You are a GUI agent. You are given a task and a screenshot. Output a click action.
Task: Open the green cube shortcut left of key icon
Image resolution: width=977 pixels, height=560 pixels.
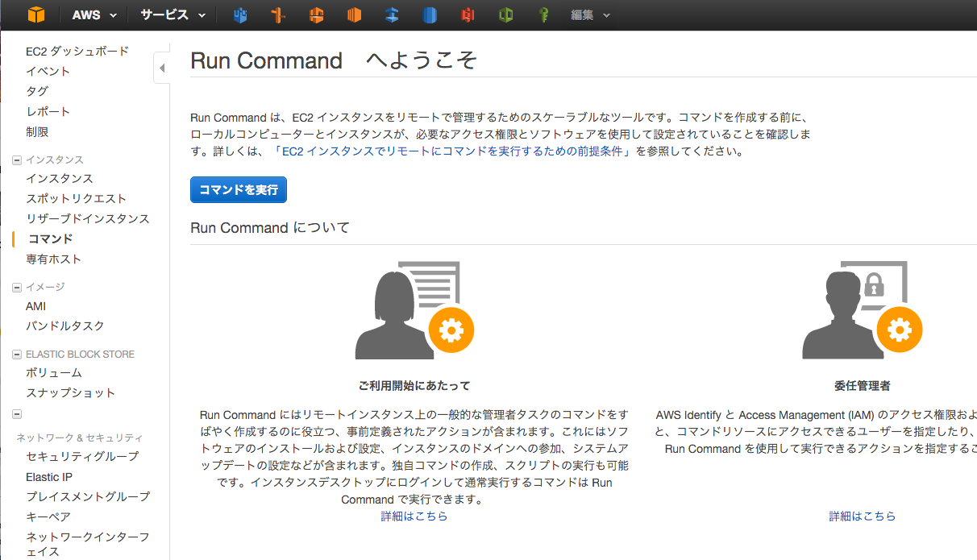(505, 15)
